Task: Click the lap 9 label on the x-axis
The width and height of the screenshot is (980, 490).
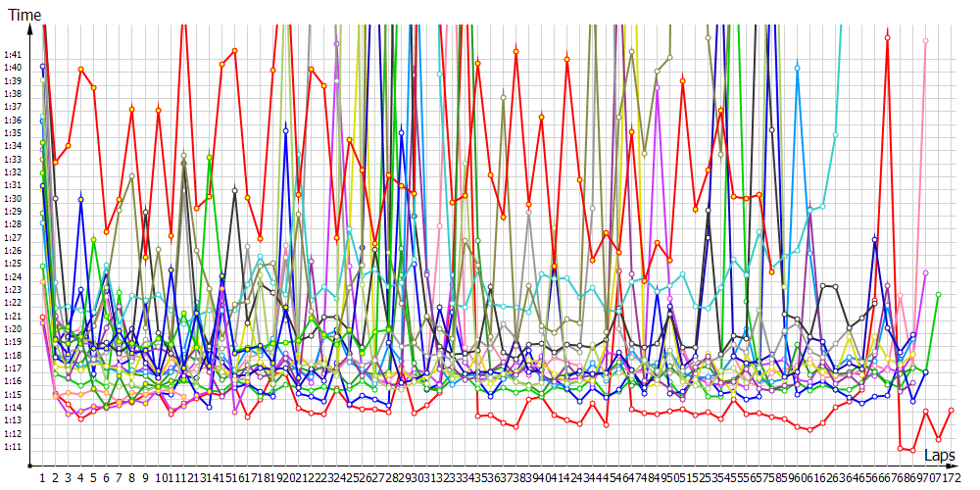Action: pos(145,478)
